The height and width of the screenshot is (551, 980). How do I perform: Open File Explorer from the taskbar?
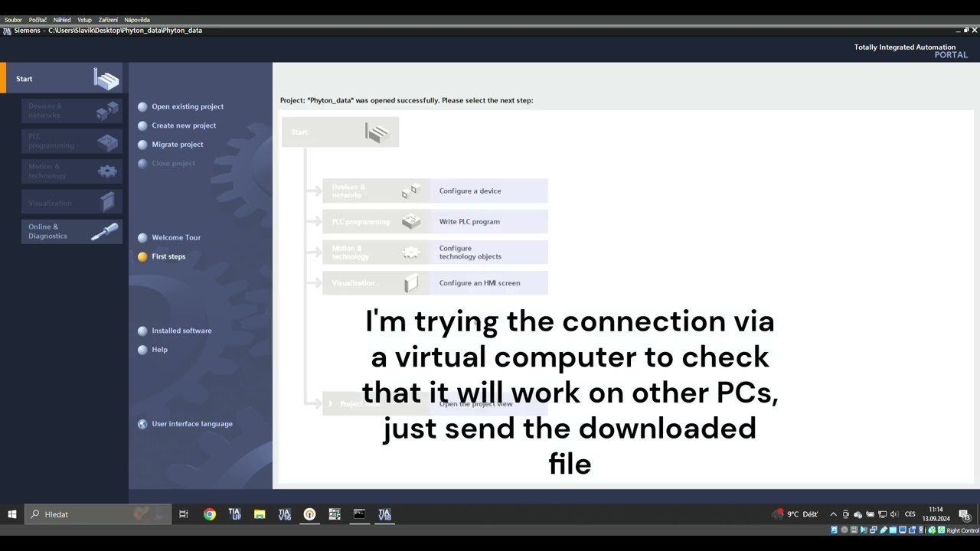[260, 514]
